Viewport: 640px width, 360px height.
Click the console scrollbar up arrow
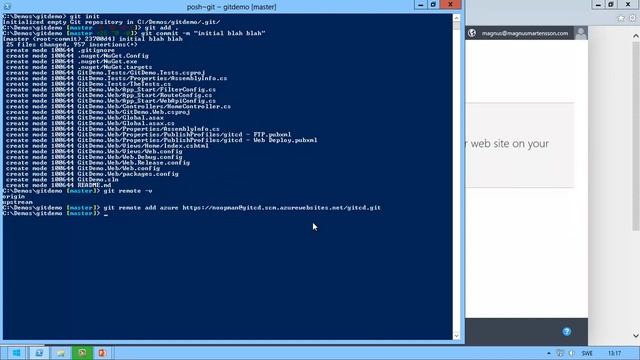[456, 18]
